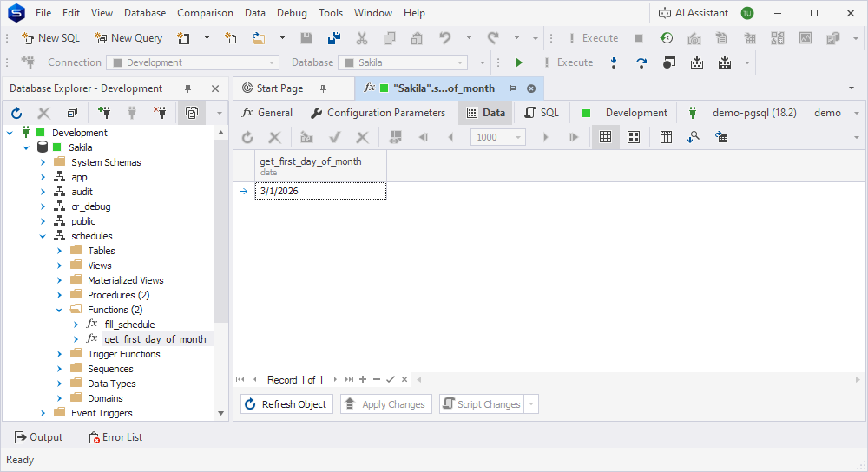Go to next page arrow in data toolbar
This screenshot has width=868, height=472.
coord(546,137)
